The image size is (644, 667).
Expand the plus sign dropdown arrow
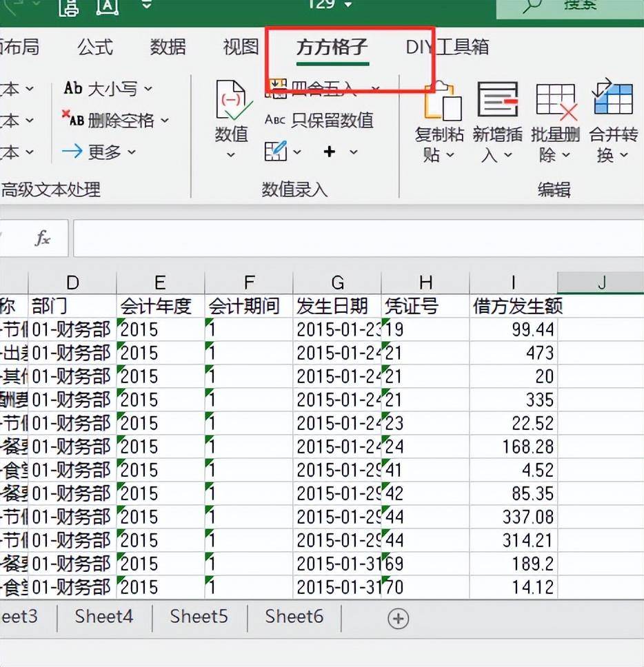tap(354, 152)
